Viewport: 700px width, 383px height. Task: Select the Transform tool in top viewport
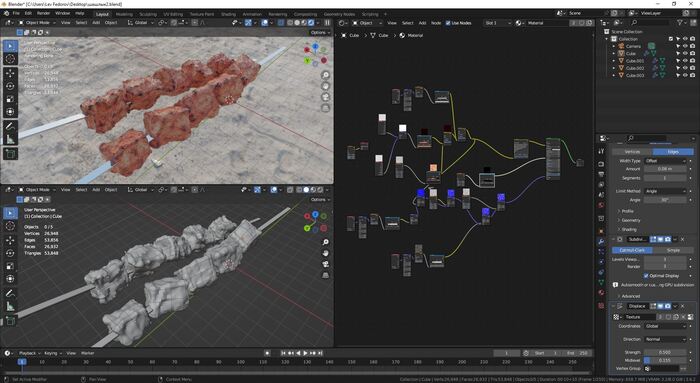point(10,112)
